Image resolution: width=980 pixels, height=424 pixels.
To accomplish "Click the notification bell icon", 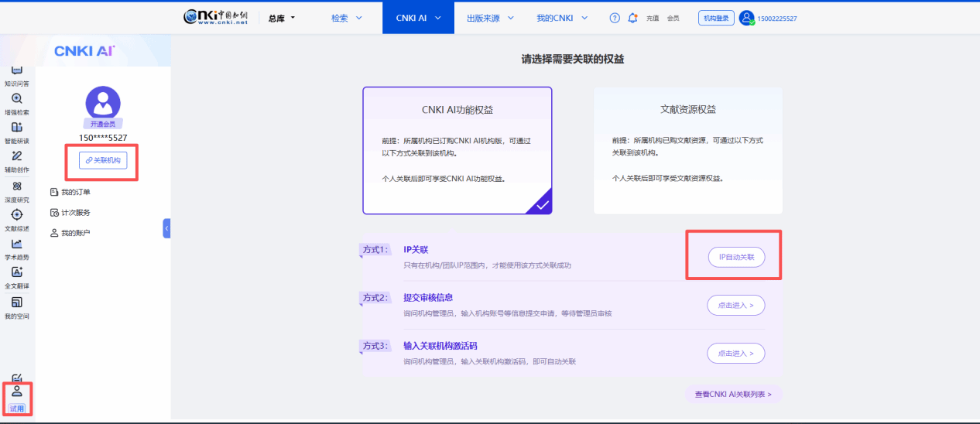I will pos(632,18).
